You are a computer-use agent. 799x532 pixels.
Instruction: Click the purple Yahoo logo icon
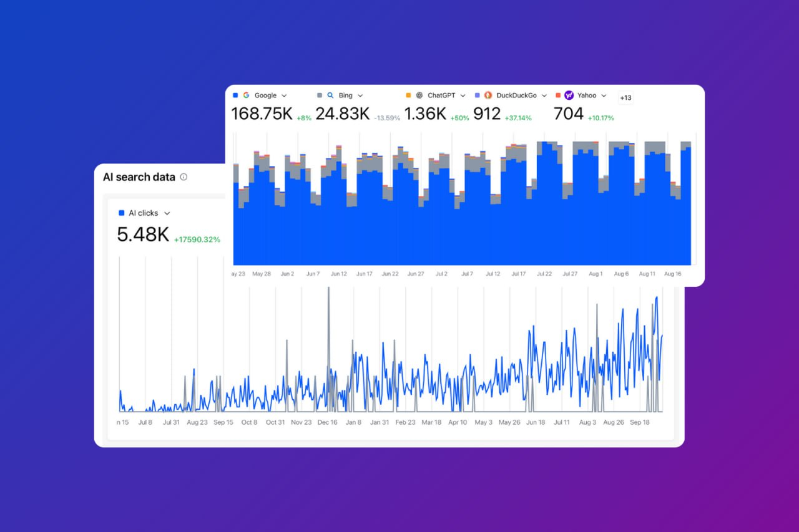pyautogui.click(x=569, y=95)
